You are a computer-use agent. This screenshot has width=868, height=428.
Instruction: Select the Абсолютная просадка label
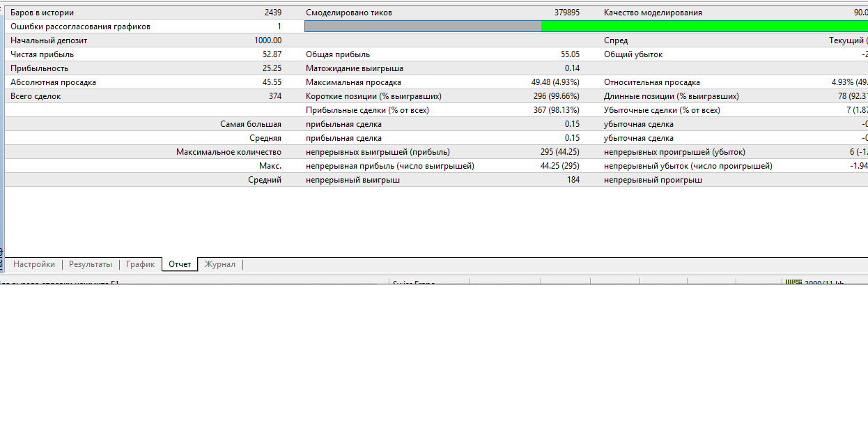click(x=53, y=82)
